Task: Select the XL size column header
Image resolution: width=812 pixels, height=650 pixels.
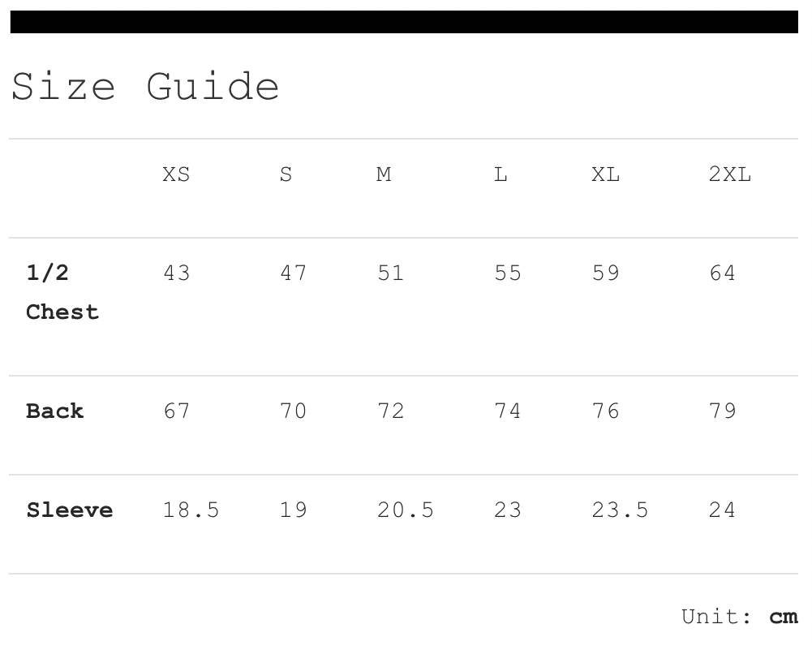Action: [x=605, y=174]
